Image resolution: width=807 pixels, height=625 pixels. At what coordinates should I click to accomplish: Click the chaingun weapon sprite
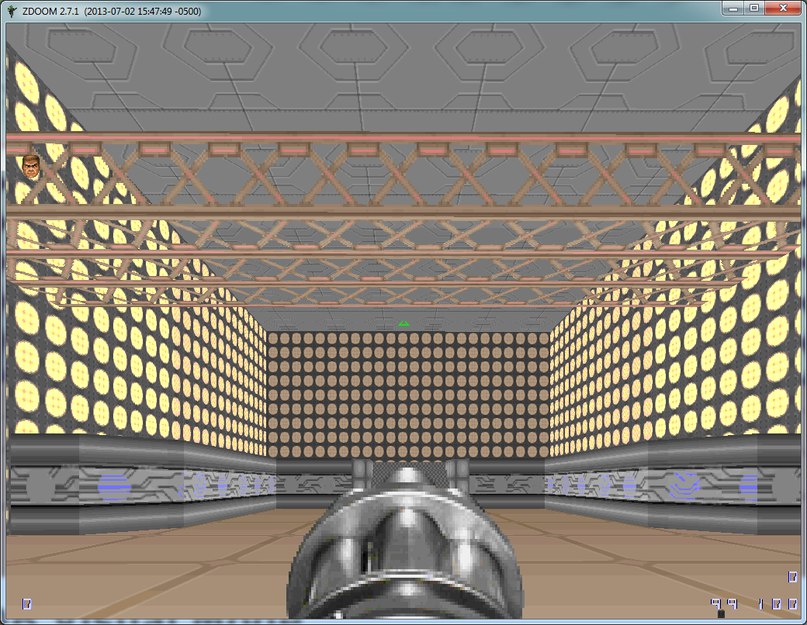pyautogui.click(x=405, y=541)
